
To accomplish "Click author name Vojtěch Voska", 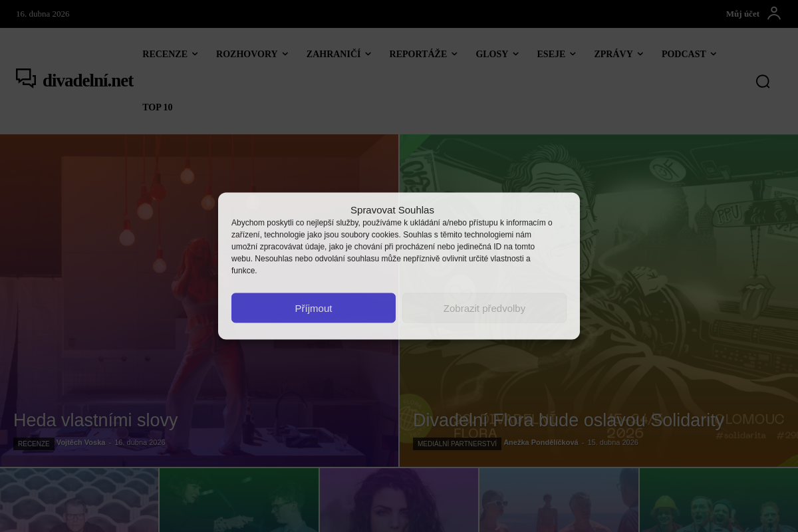I will pos(80,442).
